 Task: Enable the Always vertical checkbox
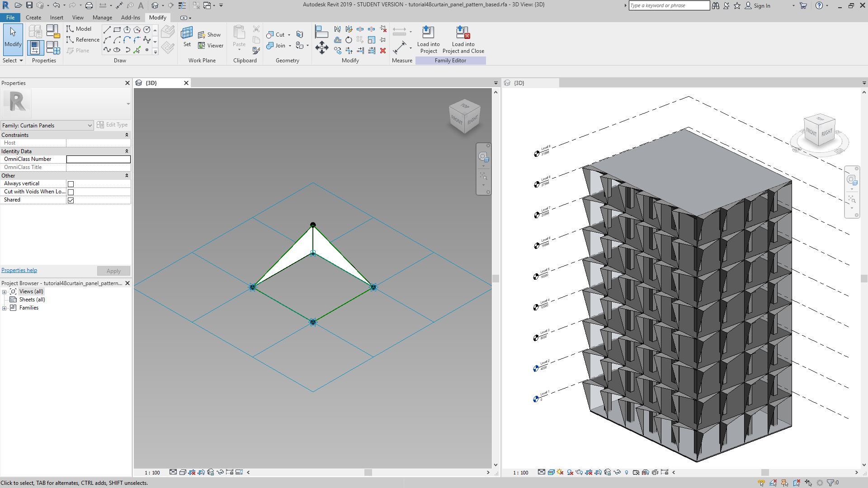(x=71, y=184)
